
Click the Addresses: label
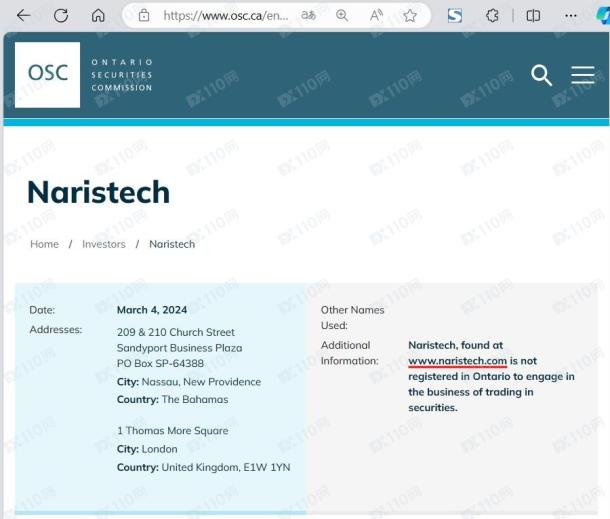56,330
